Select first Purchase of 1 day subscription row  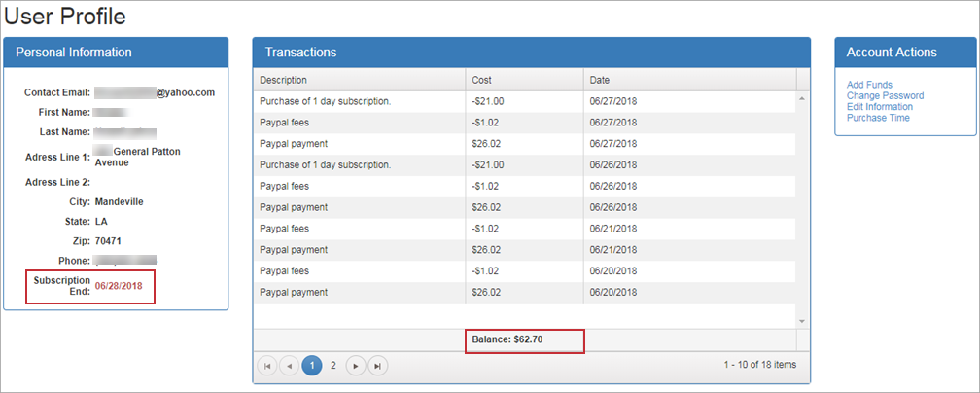click(x=325, y=101)
